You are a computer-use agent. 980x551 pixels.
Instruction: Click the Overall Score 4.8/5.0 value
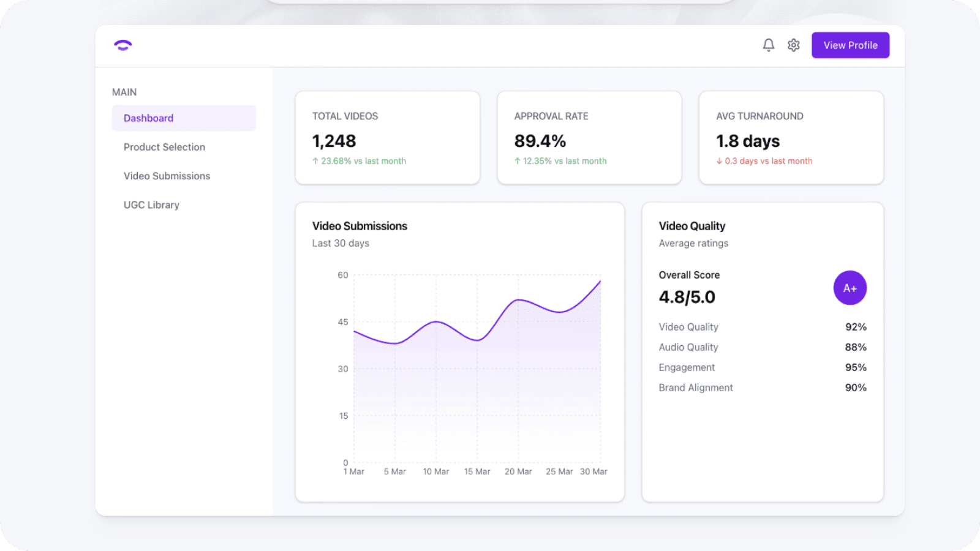687,297
